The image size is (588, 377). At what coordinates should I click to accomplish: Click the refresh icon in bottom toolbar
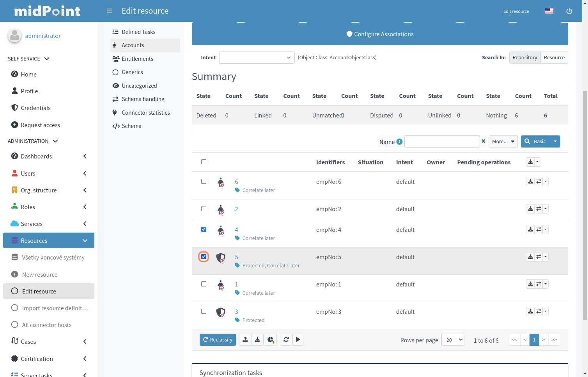click(286, 340)
